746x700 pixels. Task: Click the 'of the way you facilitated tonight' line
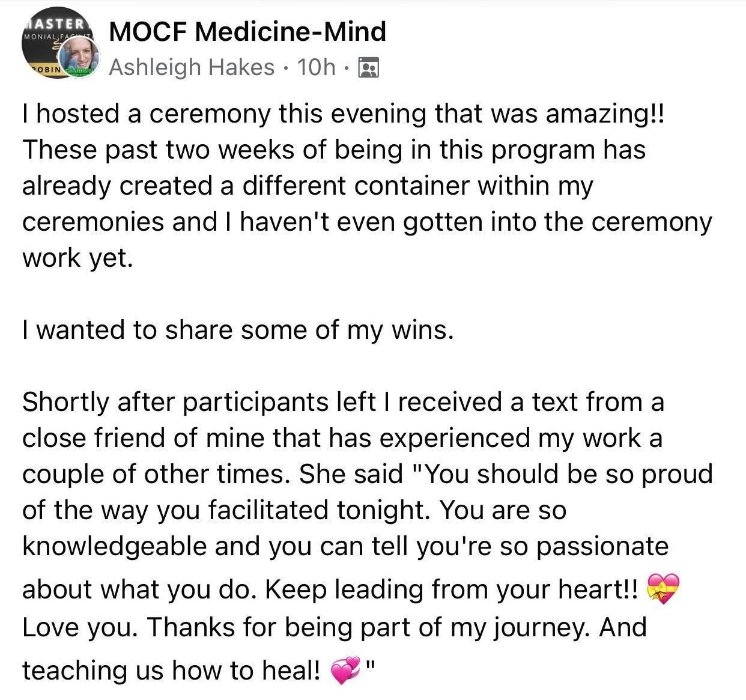[294, 511]
